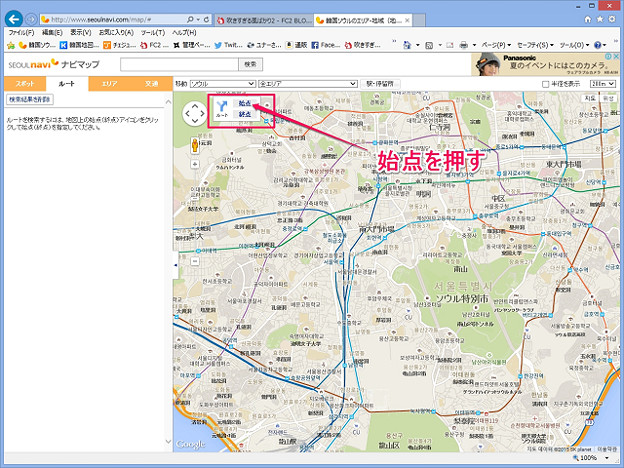Screen dimensions: 624x468
Task: Open the 100% zoom level control in status bar
Action: coord(593,458)
